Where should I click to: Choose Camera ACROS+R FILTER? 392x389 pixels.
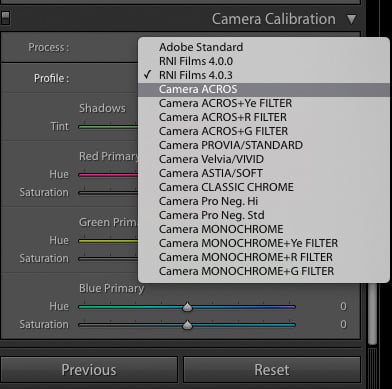(x=264, y=117)
